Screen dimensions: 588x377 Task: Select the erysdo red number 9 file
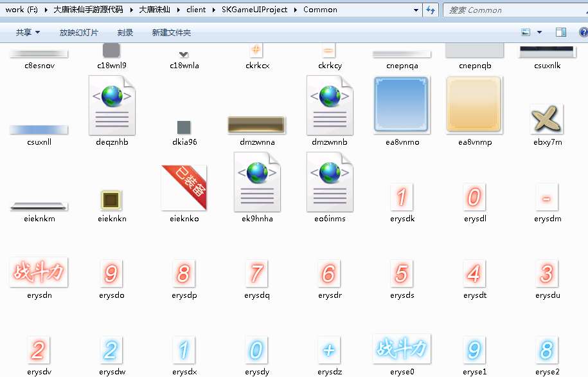[111, 273]
